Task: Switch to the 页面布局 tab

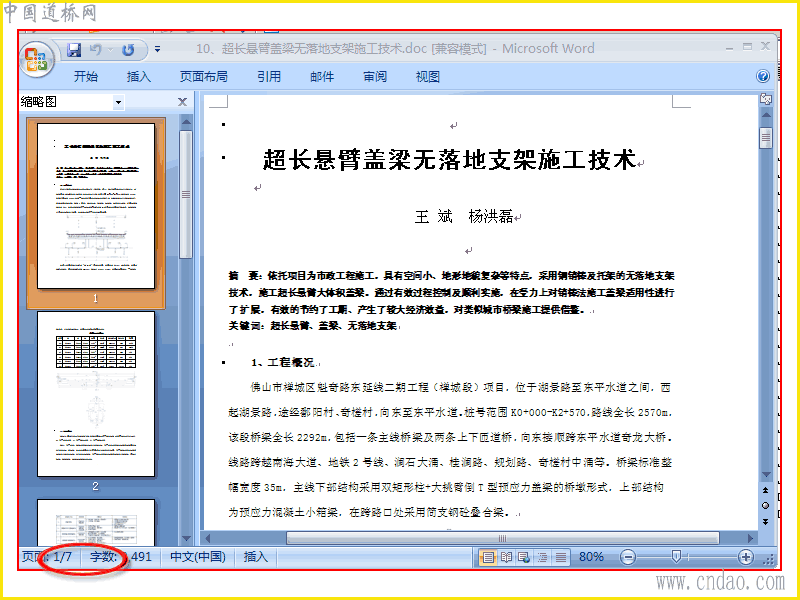Action: click(204, 77)
